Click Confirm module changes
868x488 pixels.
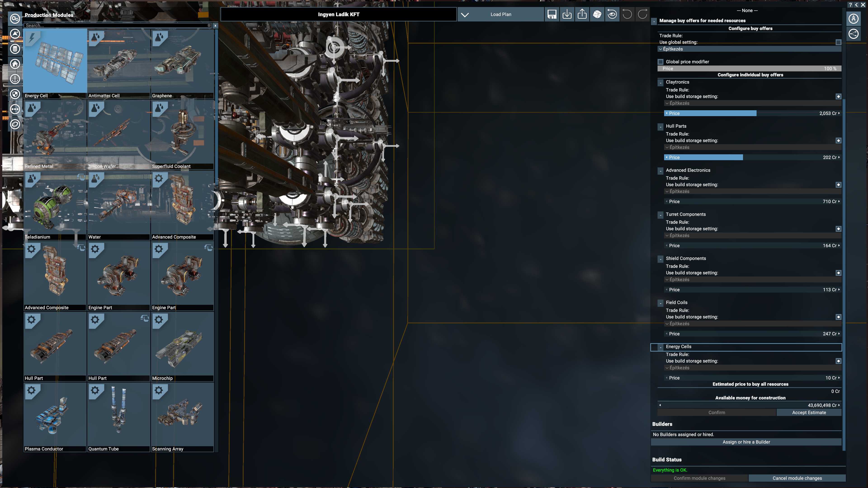[700, 479]
